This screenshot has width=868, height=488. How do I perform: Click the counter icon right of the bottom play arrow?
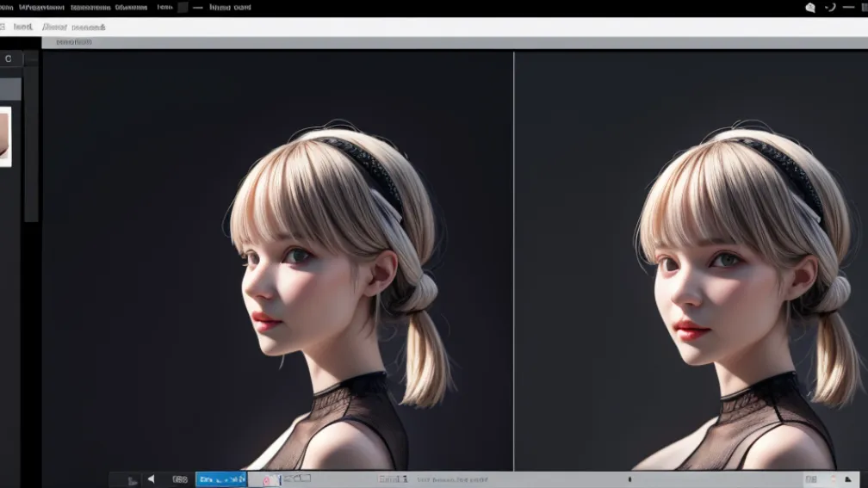pyautogui.click(x=180, y=479)
